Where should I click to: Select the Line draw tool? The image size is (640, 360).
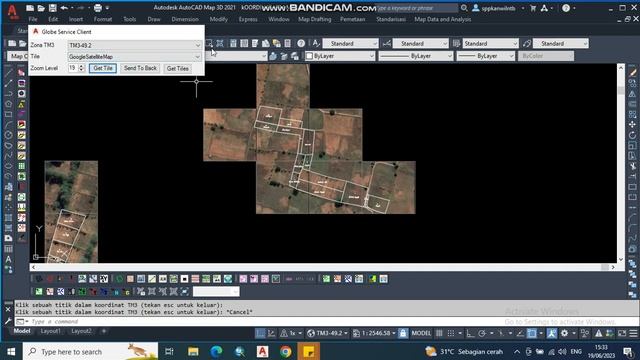click(8, 73)
